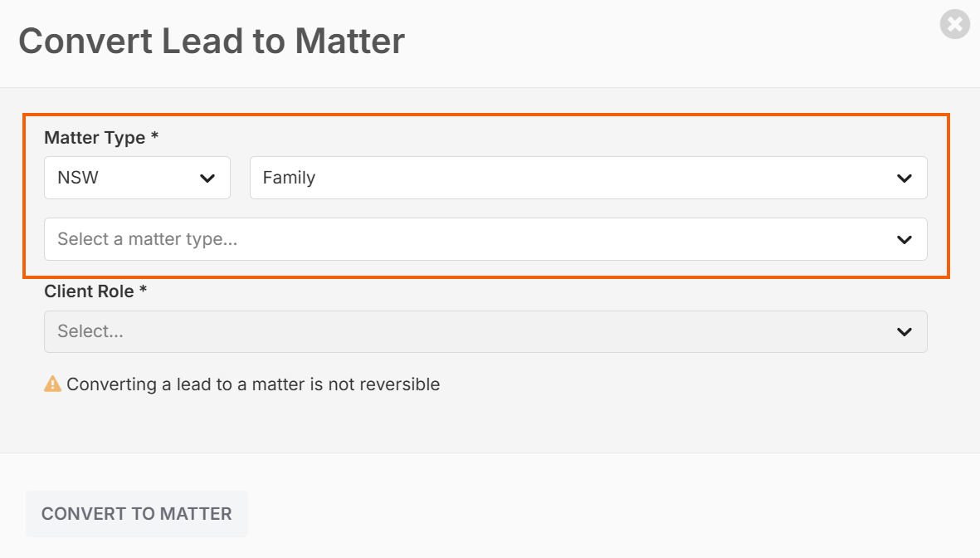Click the 'Convert Lead to Matter' heading
The image size is (980, 558).
[212, 42]
